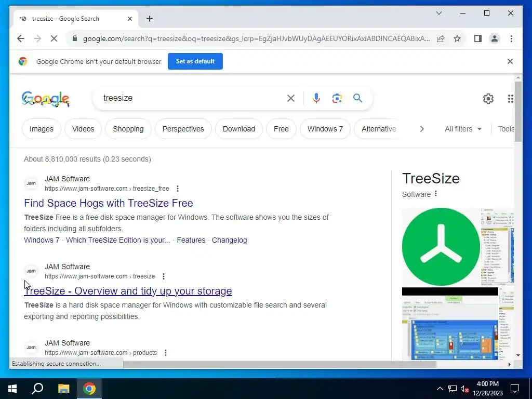Search by image with the Lens icon
532x399 pixels.
(337, 98)
